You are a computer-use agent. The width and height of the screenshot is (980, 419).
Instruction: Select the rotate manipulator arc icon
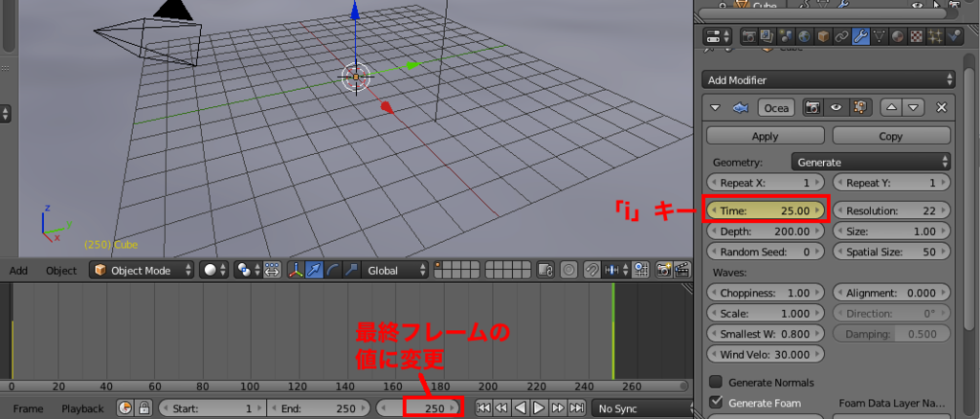point(332,271)
